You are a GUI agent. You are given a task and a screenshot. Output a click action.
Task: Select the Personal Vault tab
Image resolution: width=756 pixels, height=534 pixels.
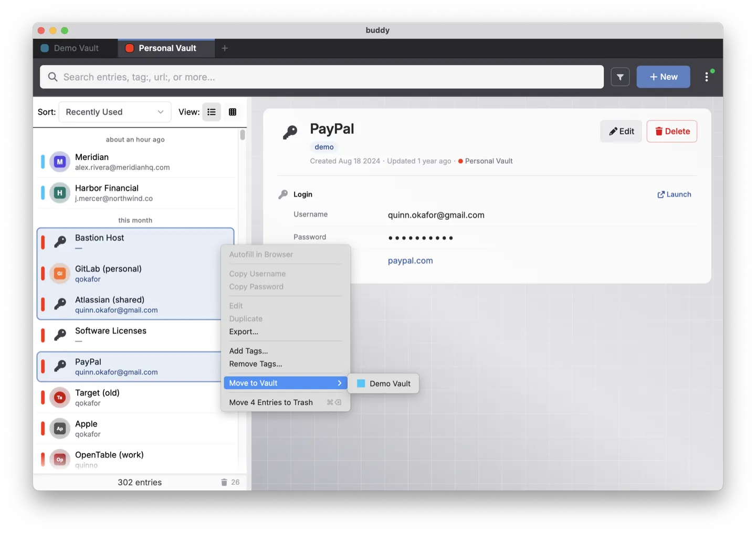(166, 48)
